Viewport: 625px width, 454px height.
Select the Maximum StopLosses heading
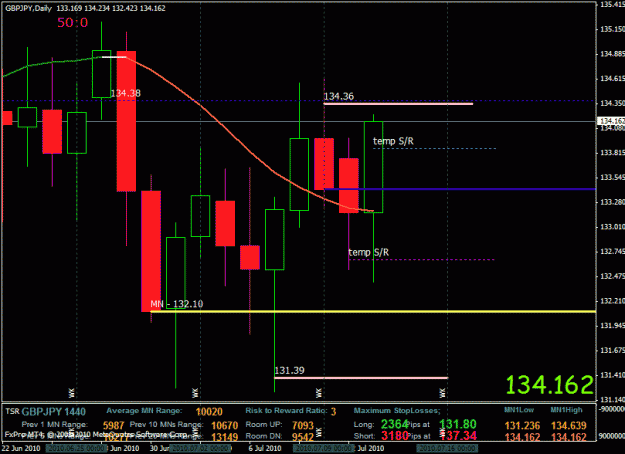pos(397,411)
